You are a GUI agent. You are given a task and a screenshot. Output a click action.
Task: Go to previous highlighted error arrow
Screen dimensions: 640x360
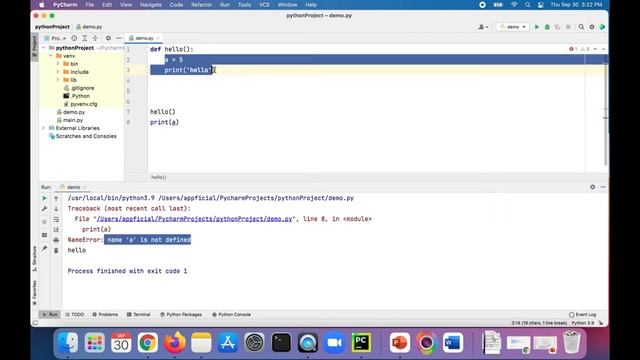tap(595, 49)
